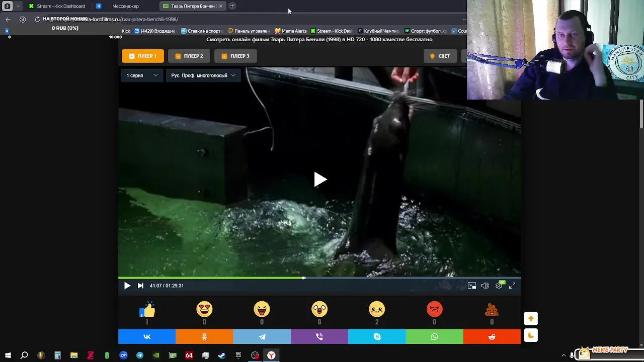
Task: Open Telegram from the taskbar
Action: [x=140, y=355]
